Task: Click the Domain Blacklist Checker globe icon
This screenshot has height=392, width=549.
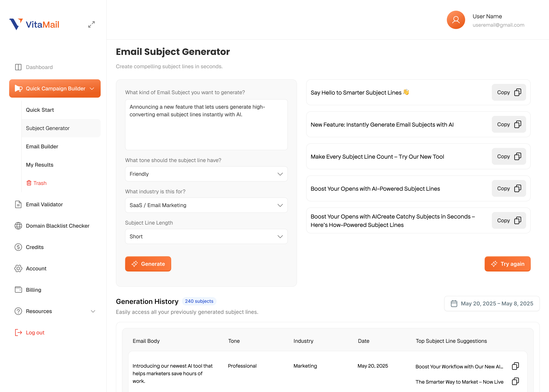Action: (x=18, y=226)
